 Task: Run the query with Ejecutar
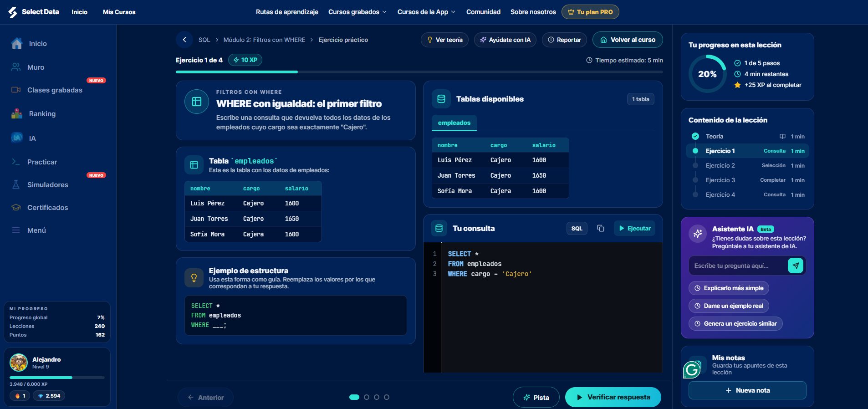click(x=635, y=228)
